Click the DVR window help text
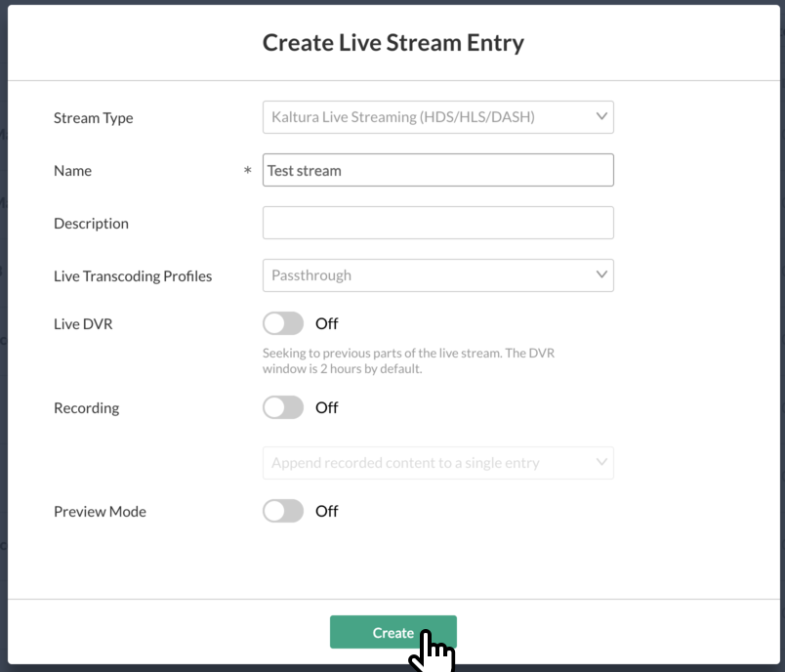Image resolution: width=785 pixels, height=672 pixels. click(408, 360)
